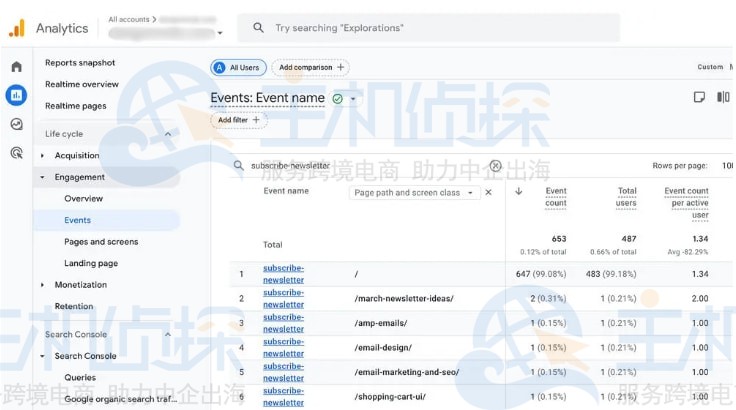Click All accounts breadcrumb
This screenshot has width=736, height=410.
[x=129, y=19]
